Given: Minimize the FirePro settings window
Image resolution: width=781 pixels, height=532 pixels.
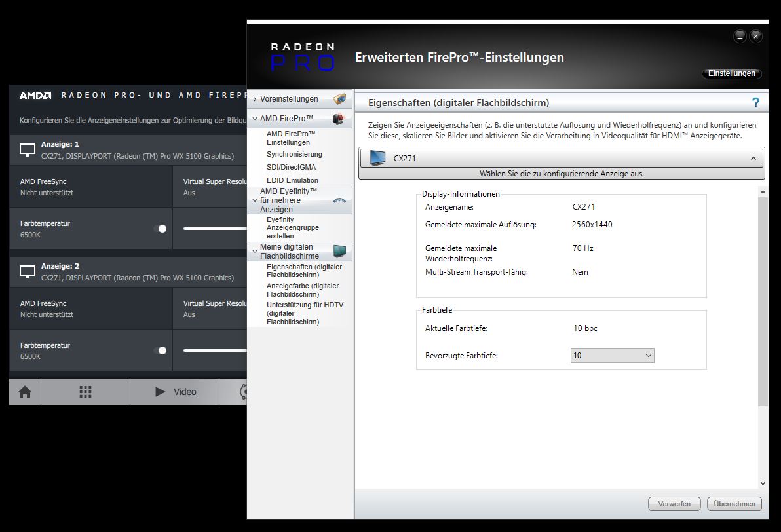Looking at the screenshot, I should point(740,36).
